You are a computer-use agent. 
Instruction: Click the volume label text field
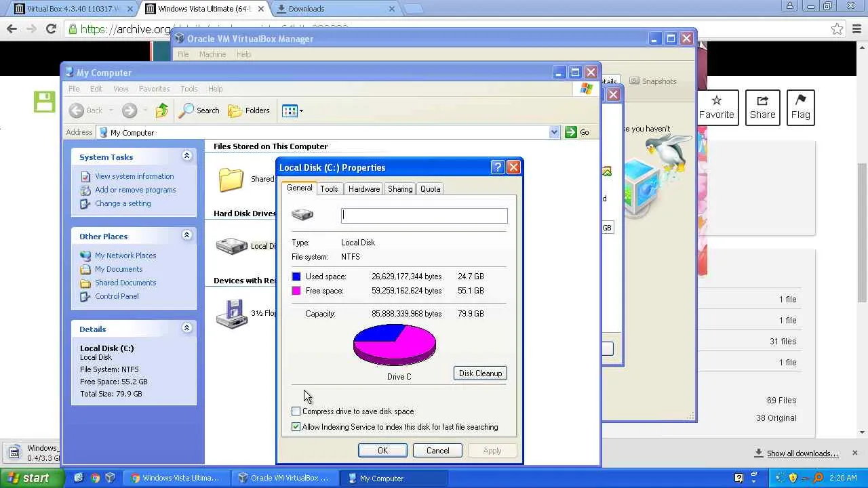(x=424, y=216)
